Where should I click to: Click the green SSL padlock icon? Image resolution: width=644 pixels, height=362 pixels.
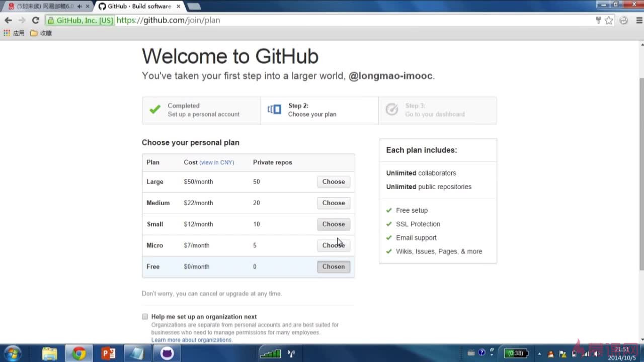tap(51, 21)
